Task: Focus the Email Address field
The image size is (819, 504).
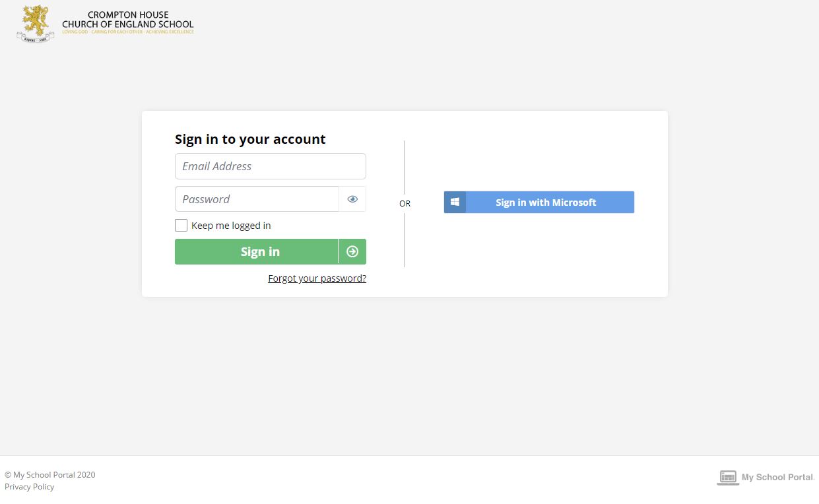Action: pos(271,166)
